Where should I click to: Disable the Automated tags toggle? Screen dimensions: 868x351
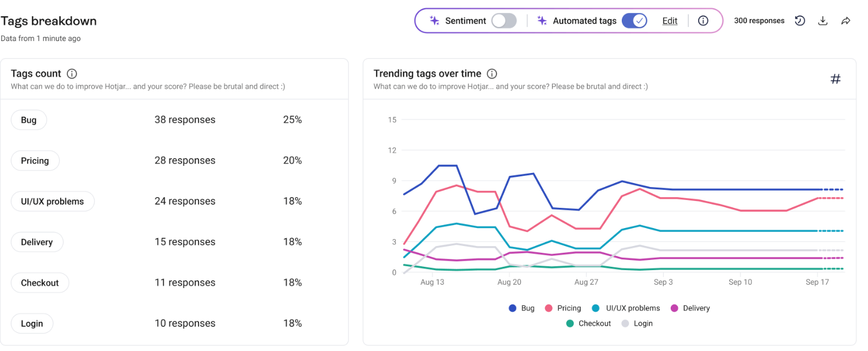click(634, 20)
